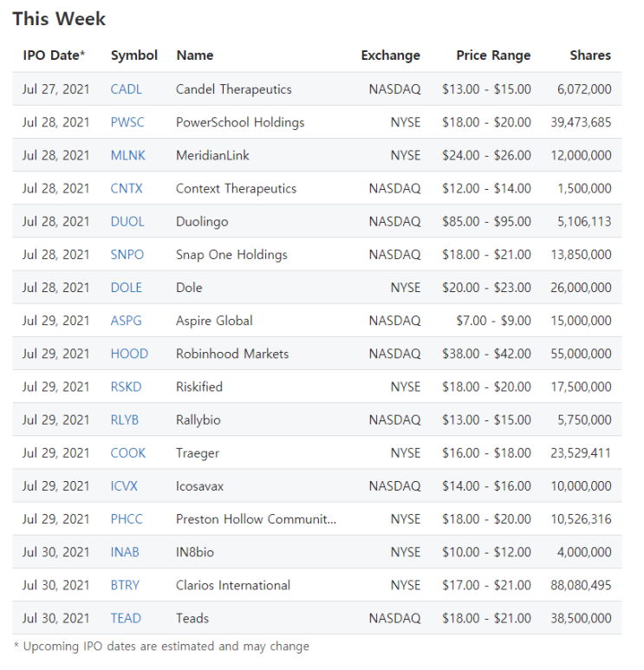Open the BTRY ticker link
Viewport: 644px width, 670px height.
pos(125,585)
